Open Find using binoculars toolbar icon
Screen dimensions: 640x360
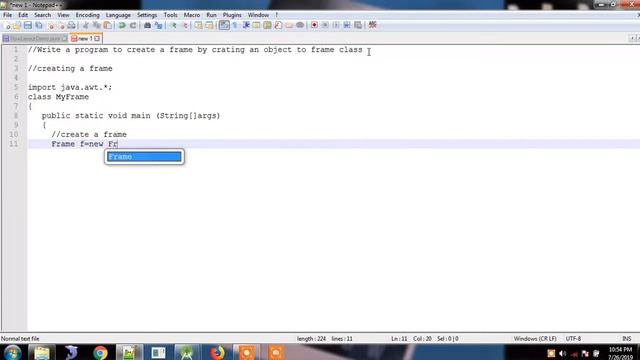(x=147, y=25)
